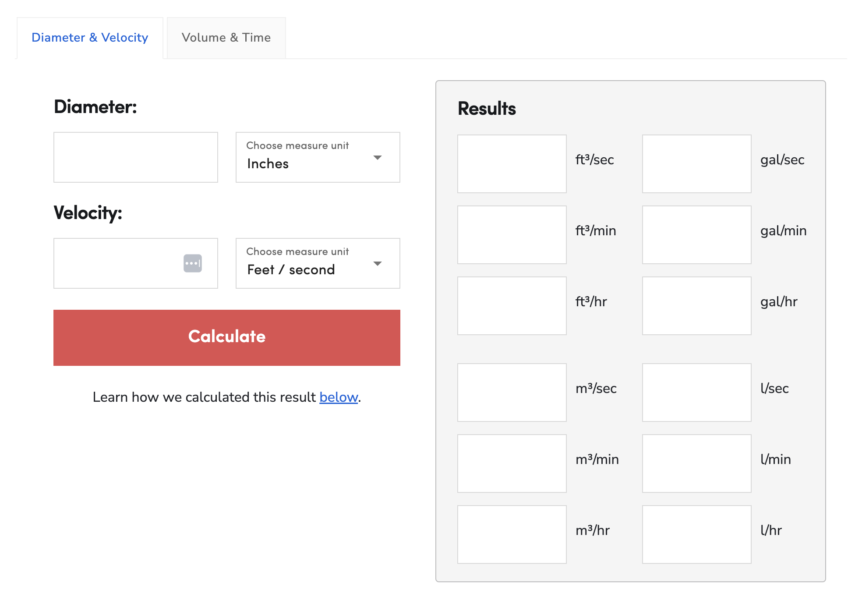Image resolution: width=862 pixels, height=616 pixels.
Task: Click the gal/hr result box
Action: click(x=696, y=305)
